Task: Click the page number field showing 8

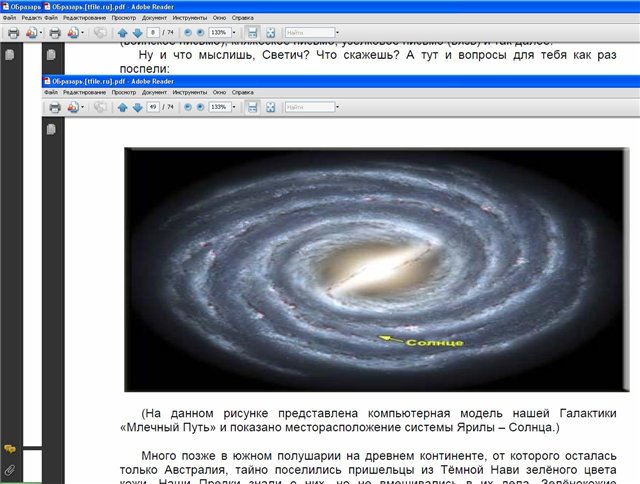Action: pyautogui.click(x=153, y=32)
